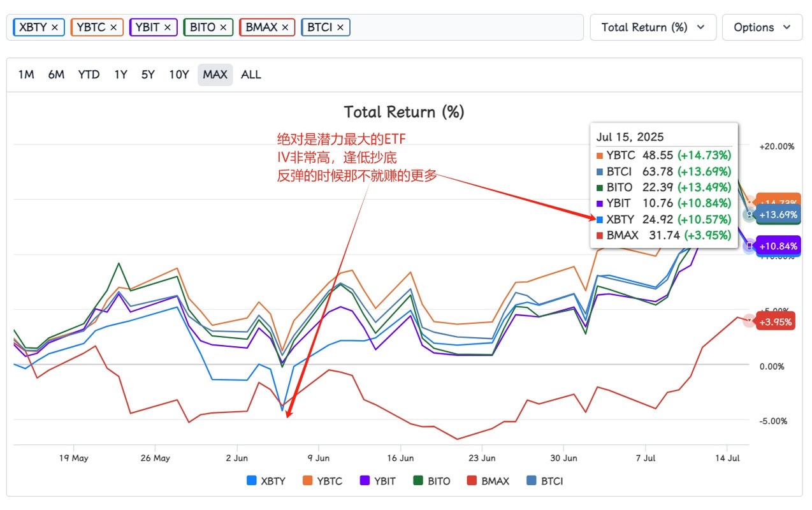Click the 2 Jun axis label
The width and height of the screenshot is (812, 510).
coord(236,458)
